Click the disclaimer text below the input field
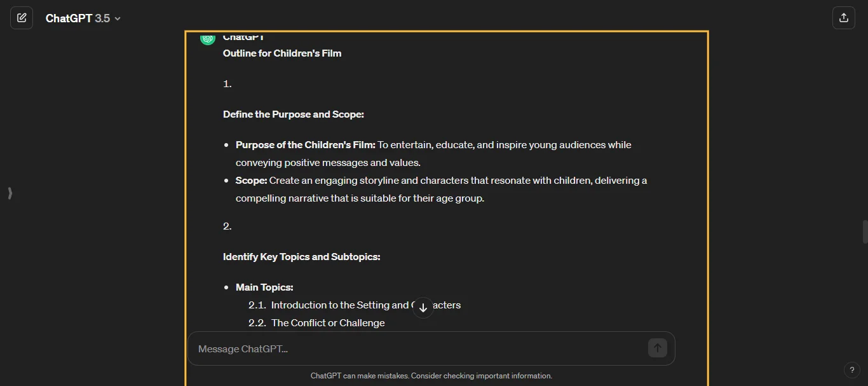 point(431,375)
